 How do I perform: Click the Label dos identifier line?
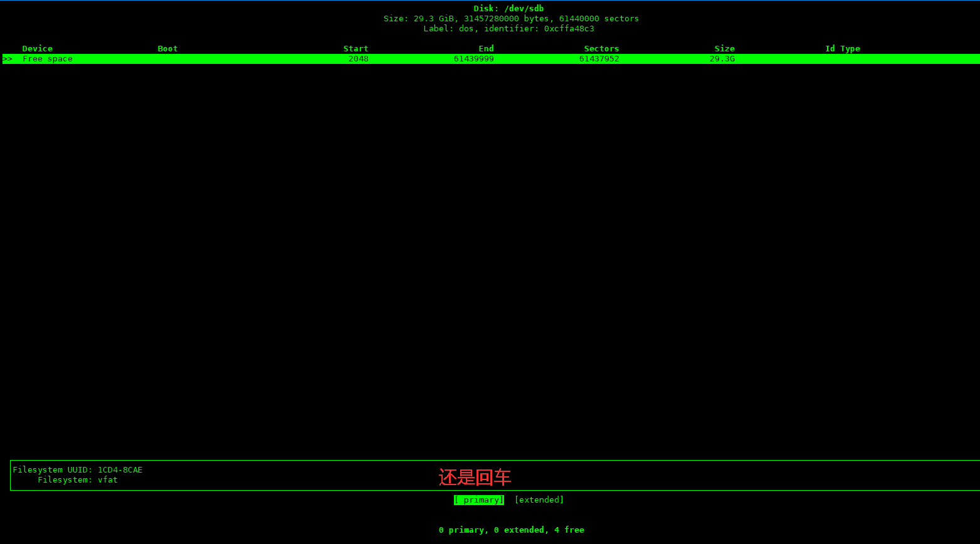pyautogui.click(x=509, y=29)
